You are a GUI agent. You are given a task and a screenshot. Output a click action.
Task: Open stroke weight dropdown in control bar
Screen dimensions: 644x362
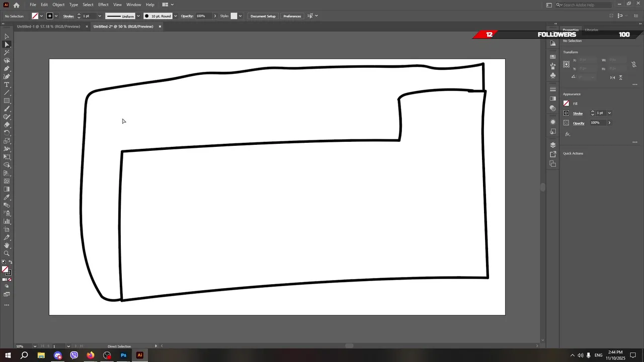(100, 16)
